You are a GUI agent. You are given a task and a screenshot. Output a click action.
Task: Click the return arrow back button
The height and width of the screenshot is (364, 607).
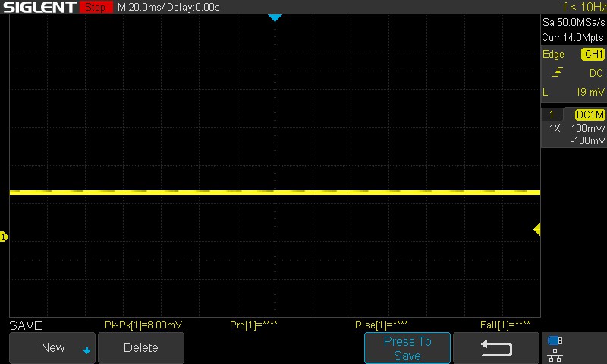click(x=496, y=348)
